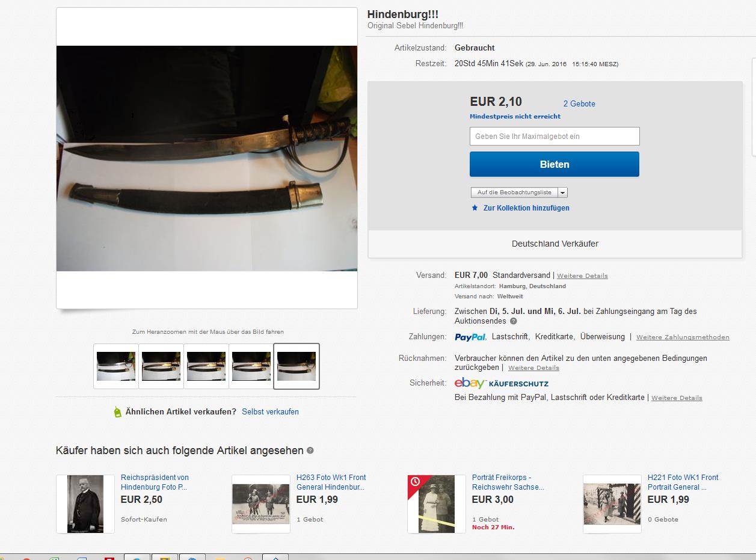Click the help icon after Auktionsendes
This screenshot has height=560, width=756.
click(513, 321)
